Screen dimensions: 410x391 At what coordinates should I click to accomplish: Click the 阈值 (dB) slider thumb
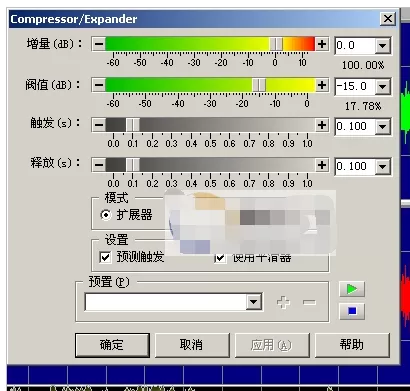pyautogui.click(x=259, y=85)
